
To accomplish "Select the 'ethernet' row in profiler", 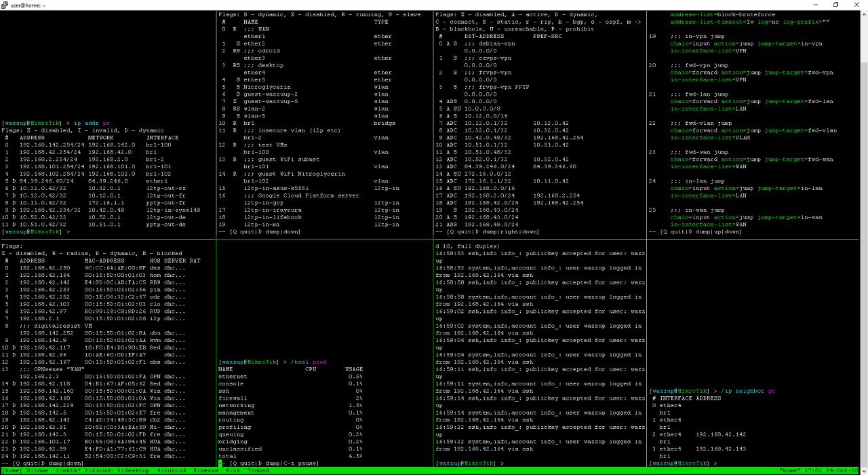I will pos(290,377).
